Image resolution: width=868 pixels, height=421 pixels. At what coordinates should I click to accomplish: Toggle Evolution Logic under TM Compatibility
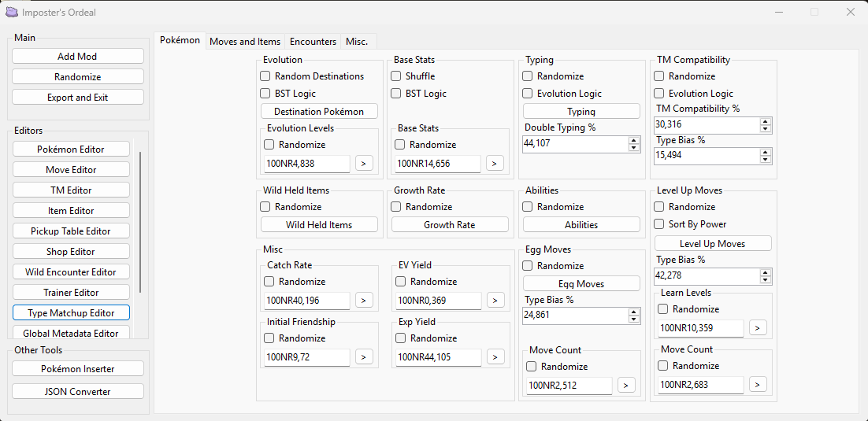point(658,94)
